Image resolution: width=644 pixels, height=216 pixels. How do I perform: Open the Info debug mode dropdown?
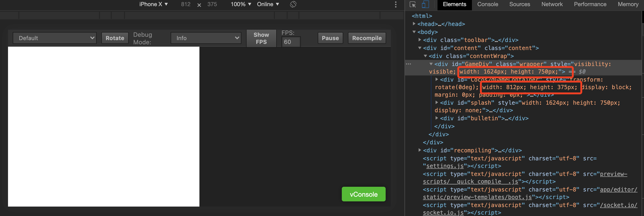pos(206,38)
